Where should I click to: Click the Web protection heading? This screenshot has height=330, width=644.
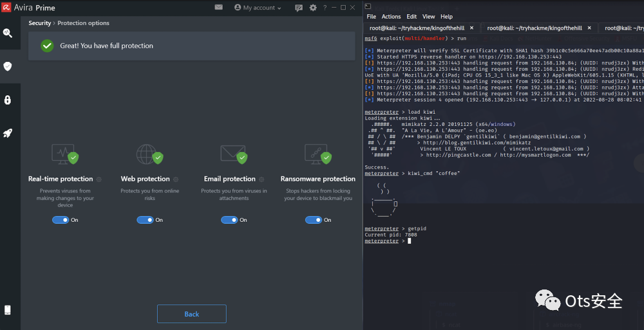coord(145,179)
